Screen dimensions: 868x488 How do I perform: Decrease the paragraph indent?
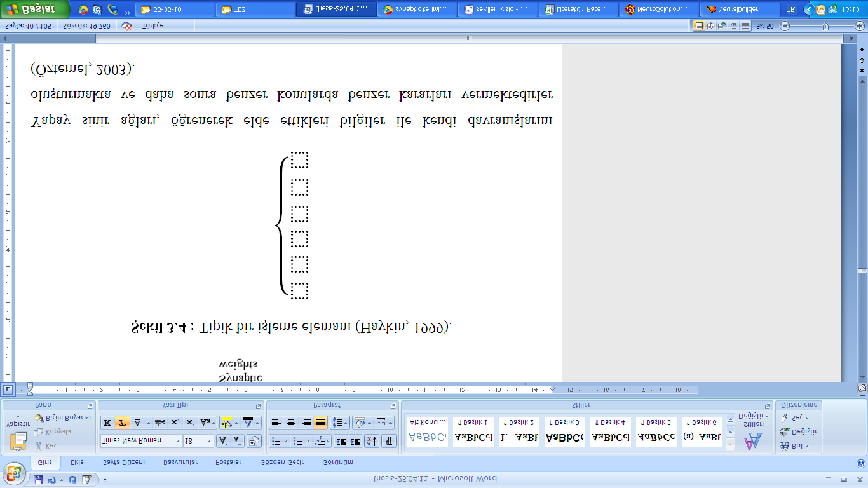point(341,441)
